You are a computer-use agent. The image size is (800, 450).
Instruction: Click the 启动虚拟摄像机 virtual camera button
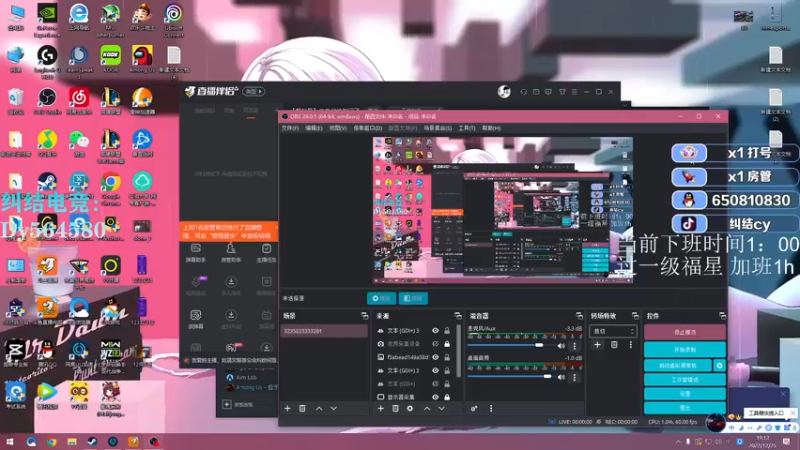[678, 365]
